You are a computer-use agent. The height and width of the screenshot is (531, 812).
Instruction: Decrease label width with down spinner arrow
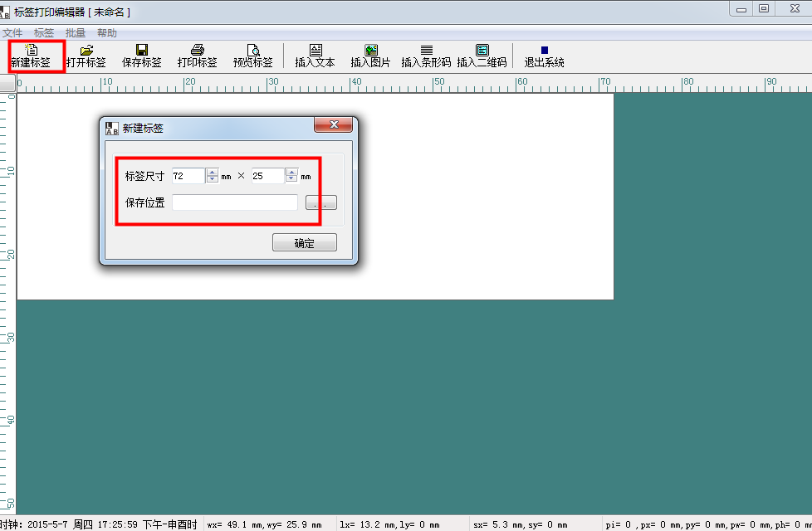212,179
